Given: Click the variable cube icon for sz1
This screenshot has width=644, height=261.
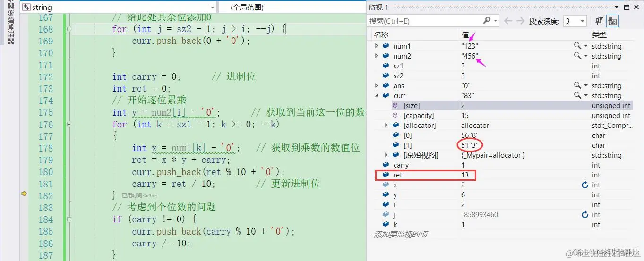Looking at the screenshot, I should 386,66.
